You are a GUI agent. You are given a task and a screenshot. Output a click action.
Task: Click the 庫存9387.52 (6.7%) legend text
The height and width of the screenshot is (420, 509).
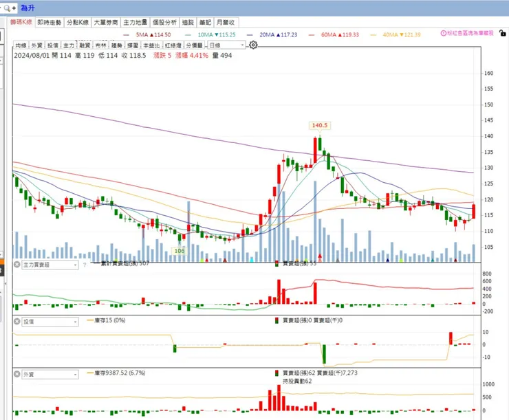click(120, 373)
